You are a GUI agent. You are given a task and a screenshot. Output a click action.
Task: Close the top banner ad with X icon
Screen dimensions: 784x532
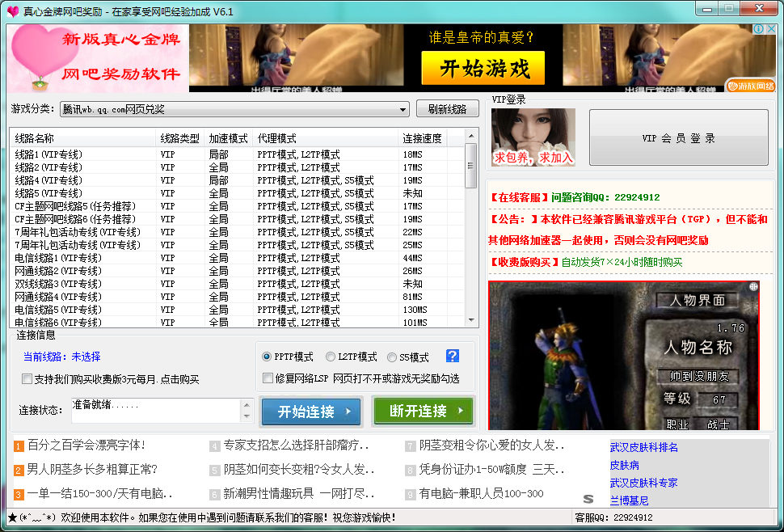tap(771, 29)
